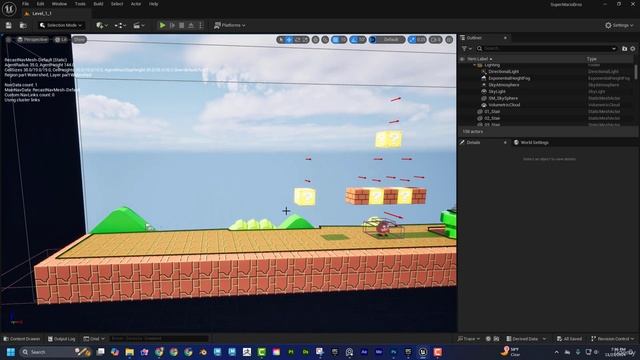Click the Outliner search field
The image size is (640, 360).
pyautogui.click(x=547, y=49)
